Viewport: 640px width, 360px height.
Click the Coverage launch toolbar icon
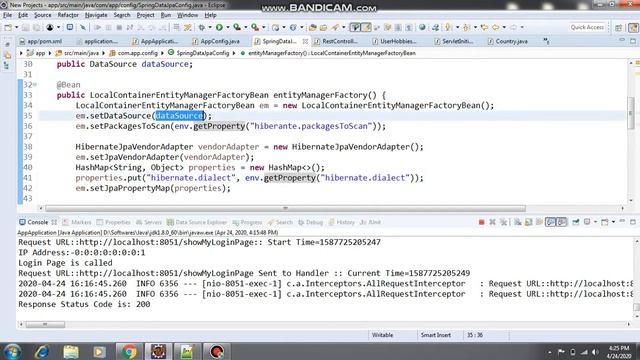pyautogui.click(x=237, y=27)
